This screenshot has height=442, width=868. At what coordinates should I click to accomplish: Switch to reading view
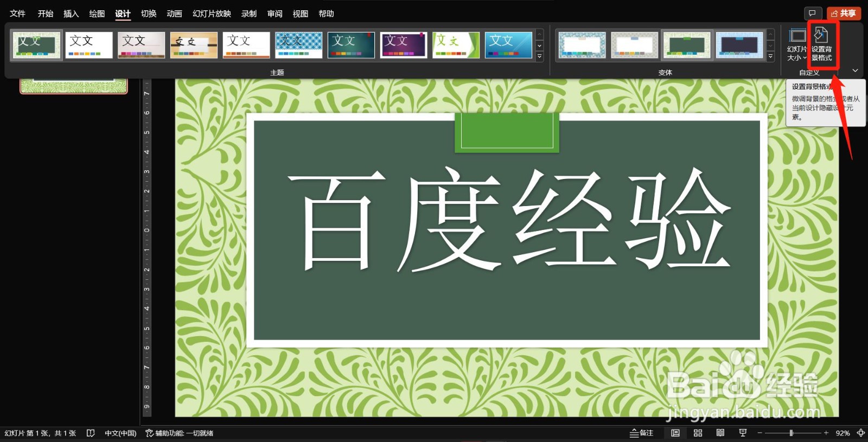720,433
